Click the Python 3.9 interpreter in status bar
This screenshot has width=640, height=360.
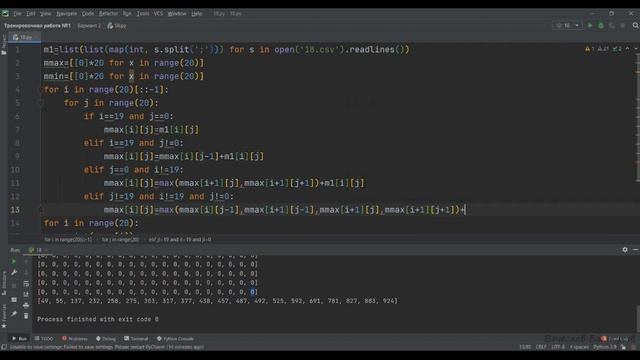(605, 347)
